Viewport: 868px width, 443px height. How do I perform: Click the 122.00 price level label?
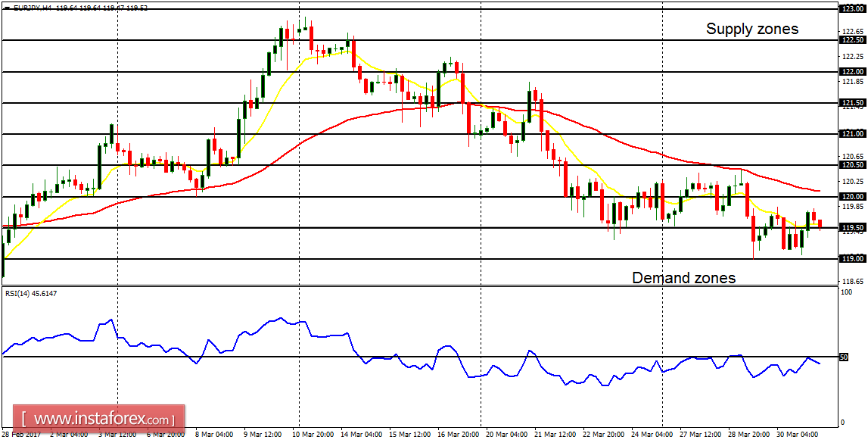click(x=852, y=72)
